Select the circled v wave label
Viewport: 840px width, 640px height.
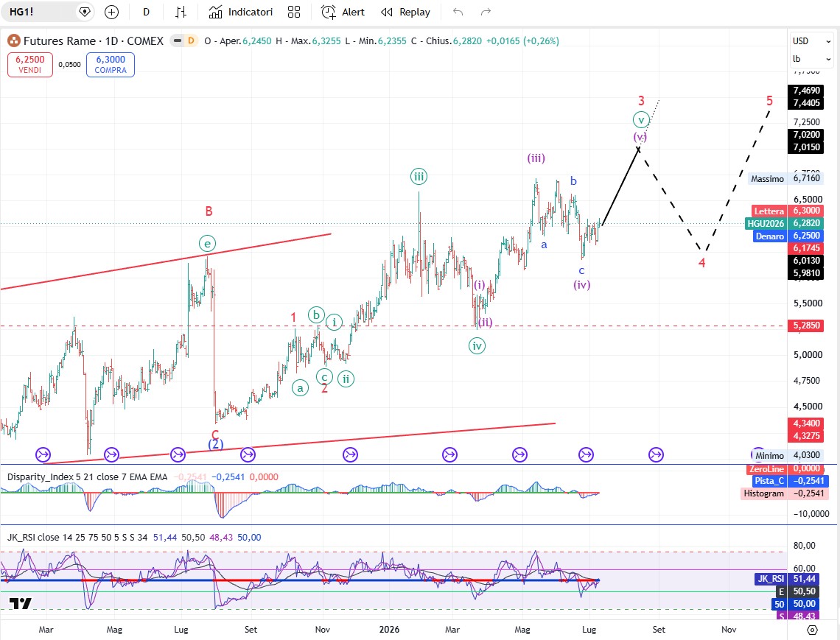point(641,119)
